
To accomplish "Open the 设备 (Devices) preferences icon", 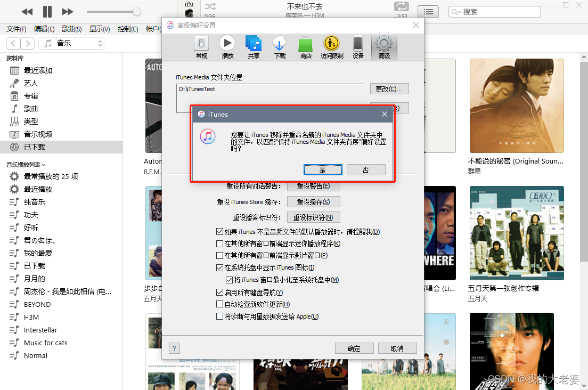I will click(358, 47).
